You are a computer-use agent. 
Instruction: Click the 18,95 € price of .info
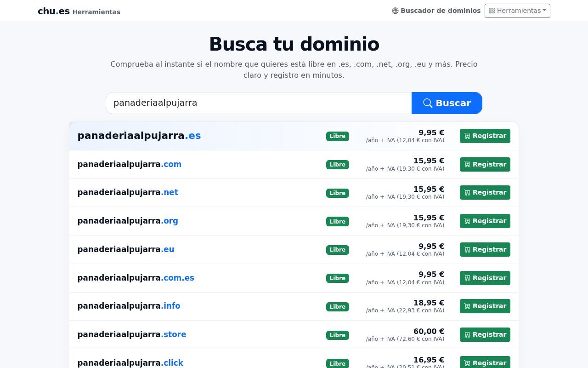(429, 303)
